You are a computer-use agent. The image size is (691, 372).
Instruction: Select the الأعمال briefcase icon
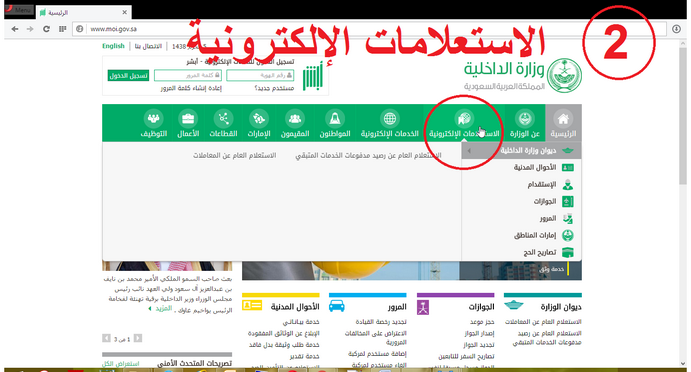[x=188, y=119]
